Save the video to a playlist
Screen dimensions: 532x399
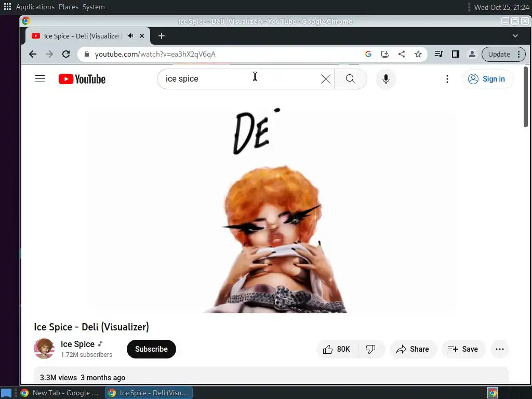(463, 349)
